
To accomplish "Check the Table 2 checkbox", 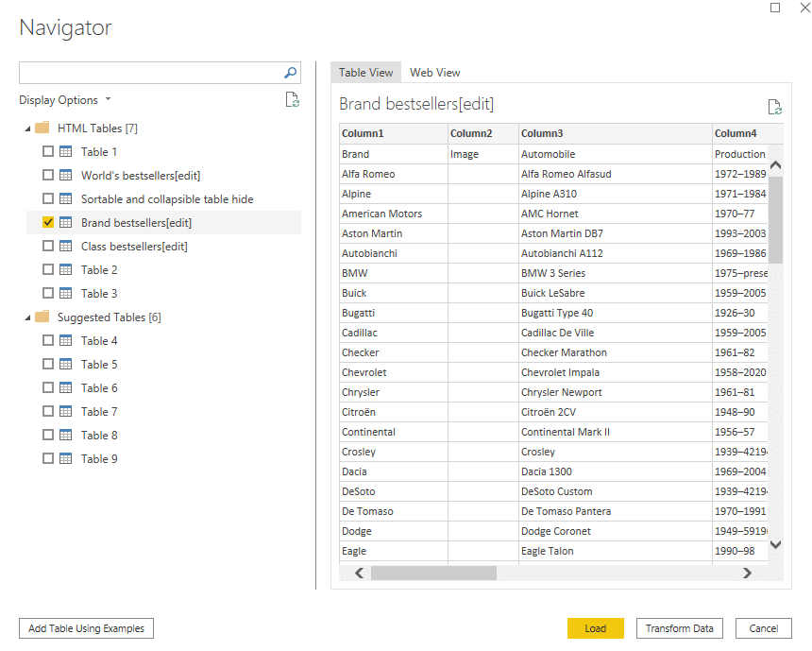I will 48,269.
